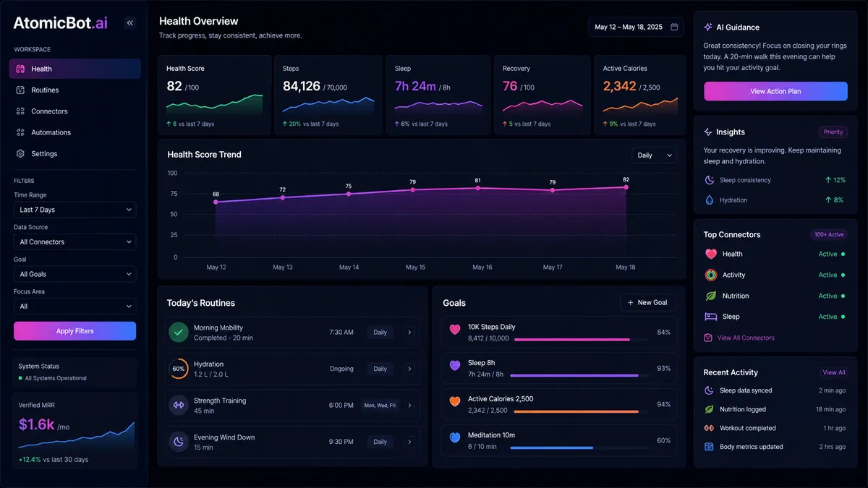The height and width of the screenshot is (488, 868).
Task: Go to Routines in sidebar
Action: point(75,90)
